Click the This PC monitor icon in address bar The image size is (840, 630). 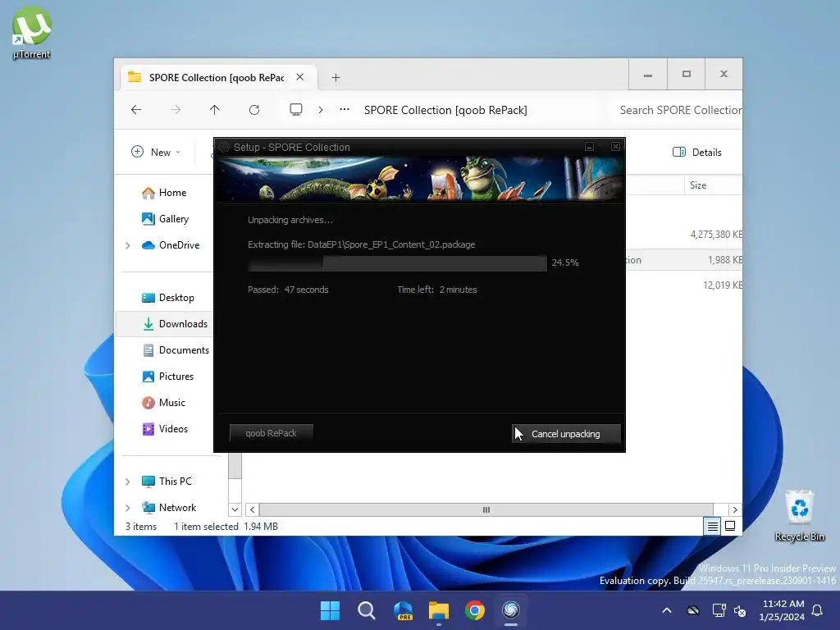(x=295, y=110)
